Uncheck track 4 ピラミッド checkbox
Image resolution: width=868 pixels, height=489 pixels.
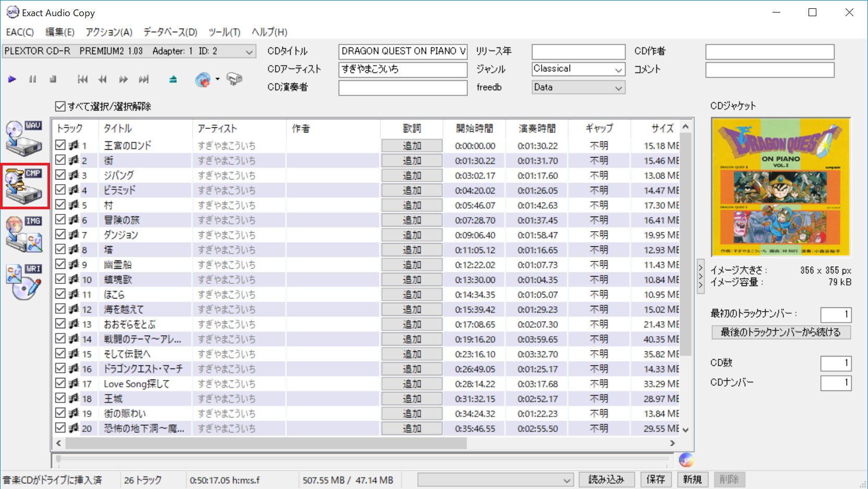(x=61, y=189)
